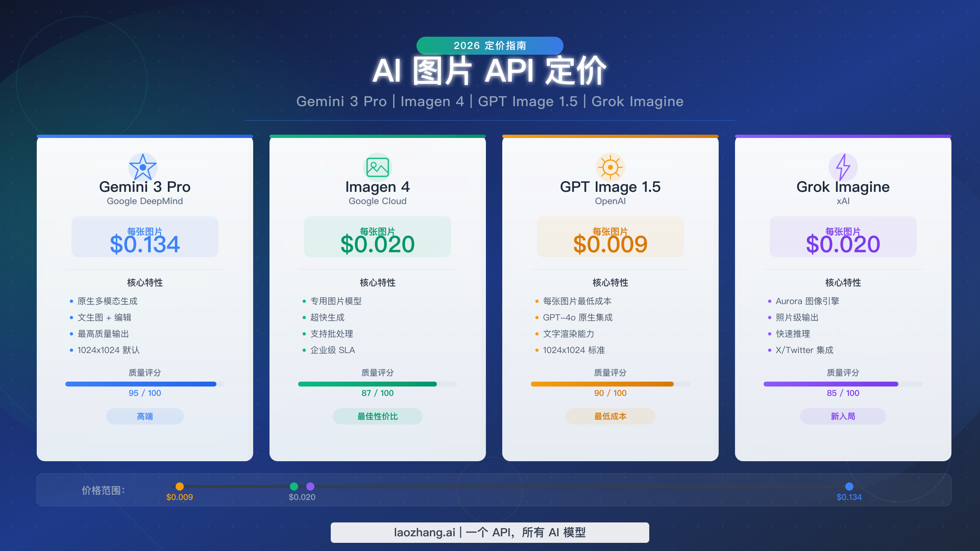Select the Grok Imagine $0.020 price badge

coord(842,237)
